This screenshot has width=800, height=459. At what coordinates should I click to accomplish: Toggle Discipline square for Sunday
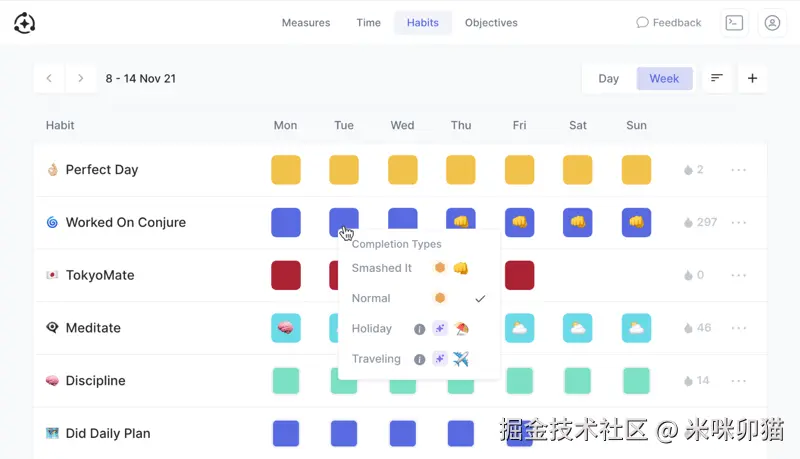point(636,380)
